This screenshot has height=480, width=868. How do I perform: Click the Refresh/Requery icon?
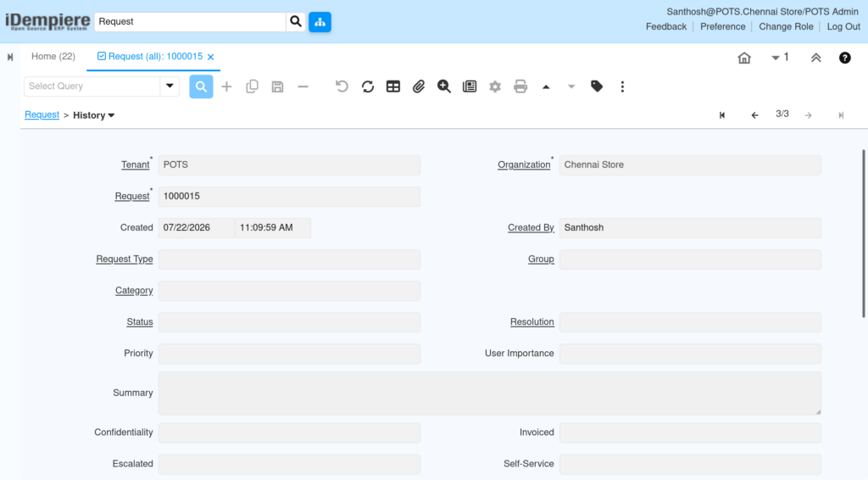click(x=368, y=87)
